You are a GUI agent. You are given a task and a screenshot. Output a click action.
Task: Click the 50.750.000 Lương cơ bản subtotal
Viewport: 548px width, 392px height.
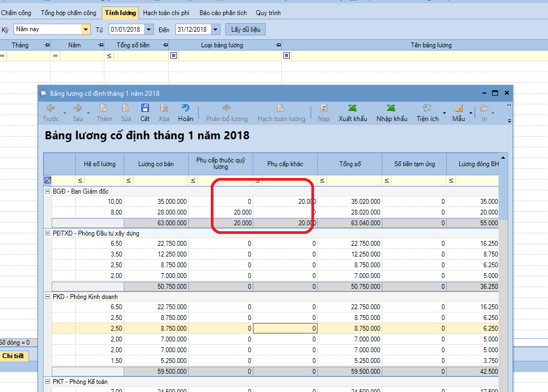[156, 287]
